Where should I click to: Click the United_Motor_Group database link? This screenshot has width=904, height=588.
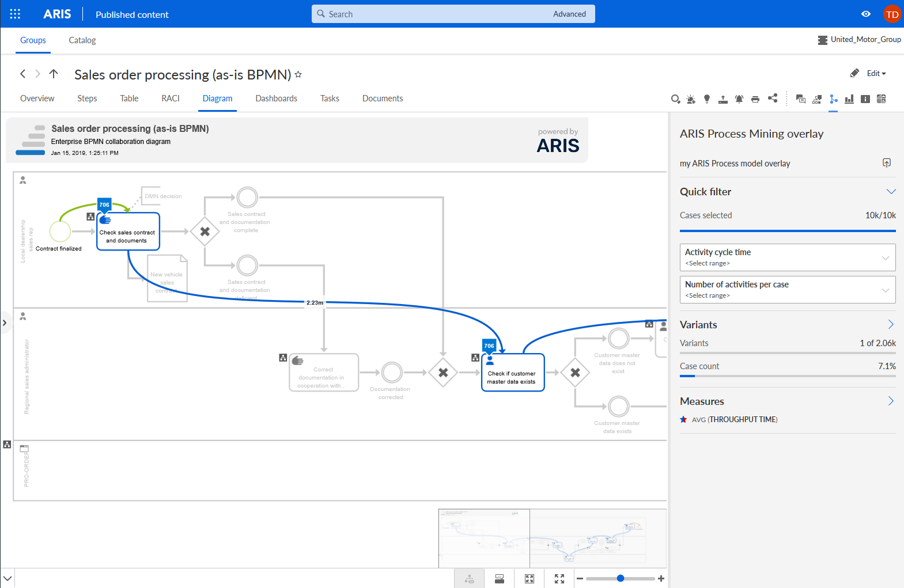coord(860,40)
